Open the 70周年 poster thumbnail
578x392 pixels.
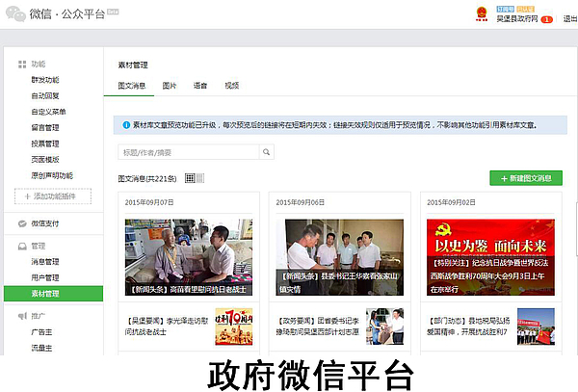(234, 327)
